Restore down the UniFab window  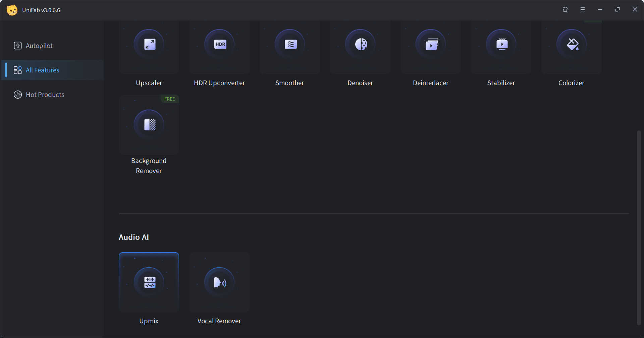618,10
